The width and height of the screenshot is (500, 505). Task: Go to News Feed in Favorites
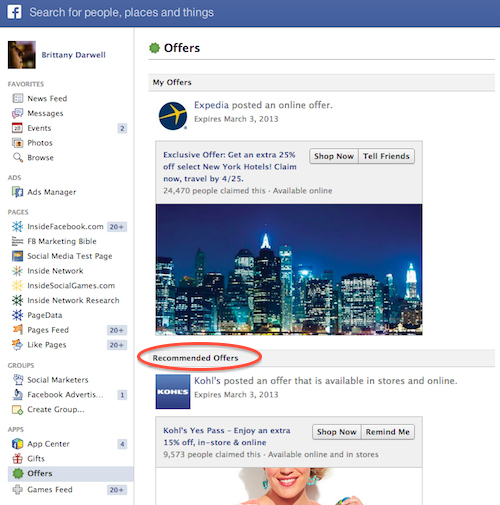(47, 99)
